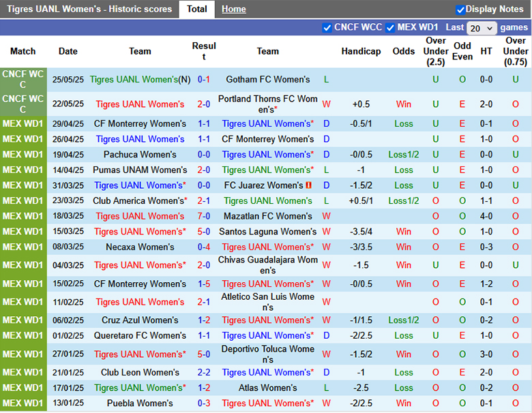The image size is (532, 413).
Task: Click the +0.5 handicap for Portland Thorns match
Action: coord(361,104)
